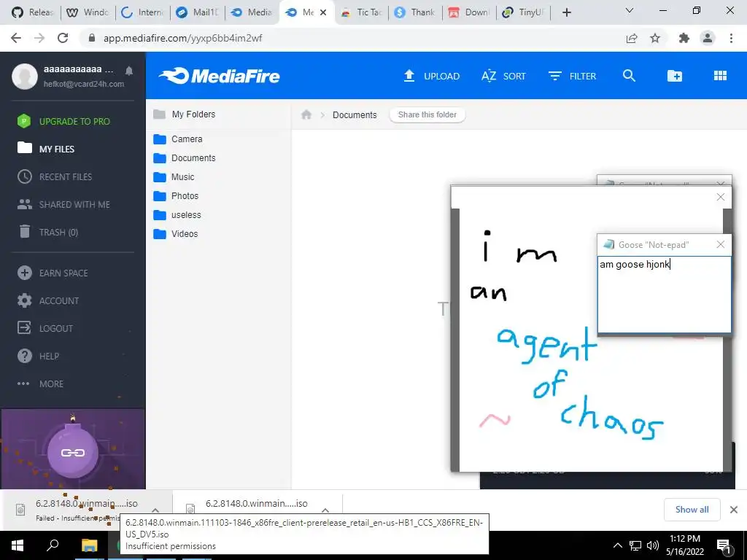The image size is (747, 560).
Task: Open Help in sidebar
Action: 38,356
